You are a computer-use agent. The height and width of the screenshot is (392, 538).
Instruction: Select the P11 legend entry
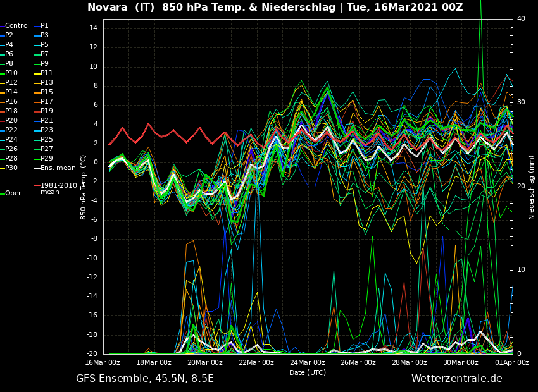tap(43, 73)
